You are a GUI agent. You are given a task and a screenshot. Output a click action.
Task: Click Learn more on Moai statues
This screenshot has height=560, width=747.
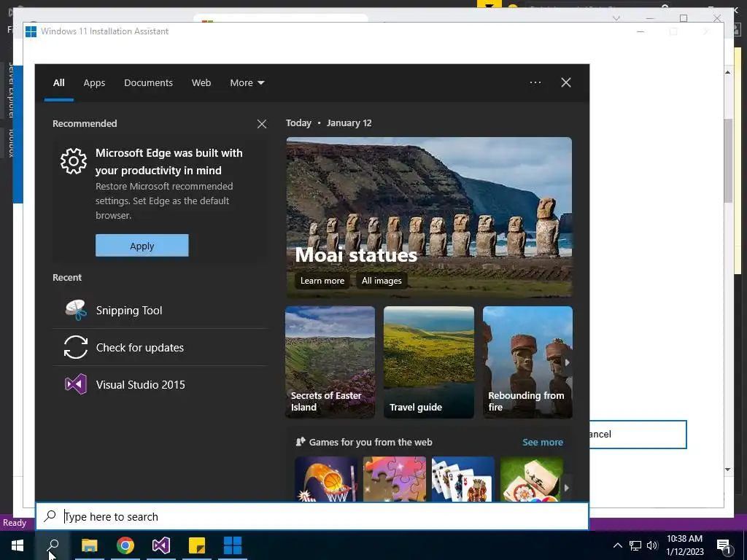point(322,281)
